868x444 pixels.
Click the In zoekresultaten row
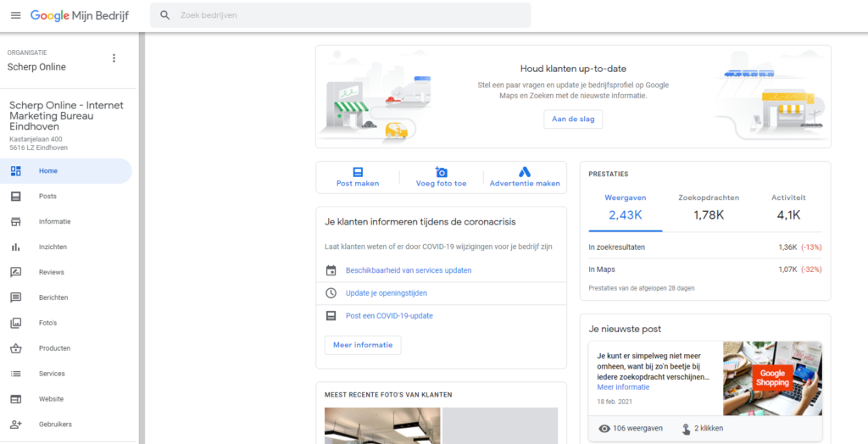(705, 247)
